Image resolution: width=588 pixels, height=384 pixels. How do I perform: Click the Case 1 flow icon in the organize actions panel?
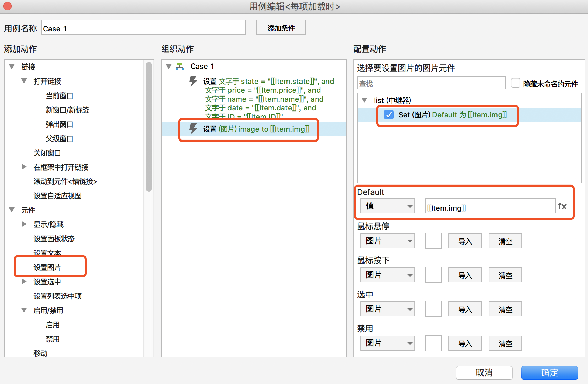[x=180, y=67]
